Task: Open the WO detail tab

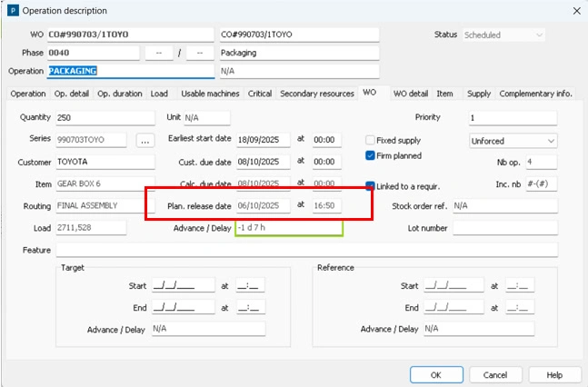Action: pos(411,94)
